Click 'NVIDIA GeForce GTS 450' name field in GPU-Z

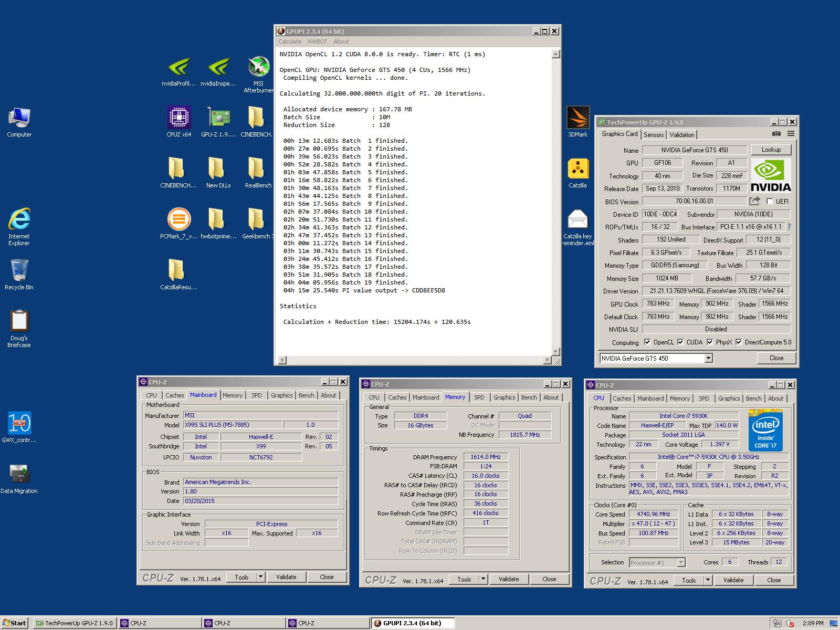[x=694, y=150]
